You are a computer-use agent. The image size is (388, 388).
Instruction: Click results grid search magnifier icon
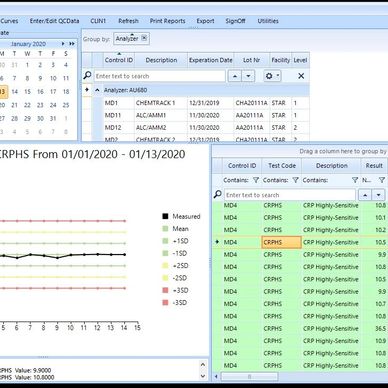217,194
